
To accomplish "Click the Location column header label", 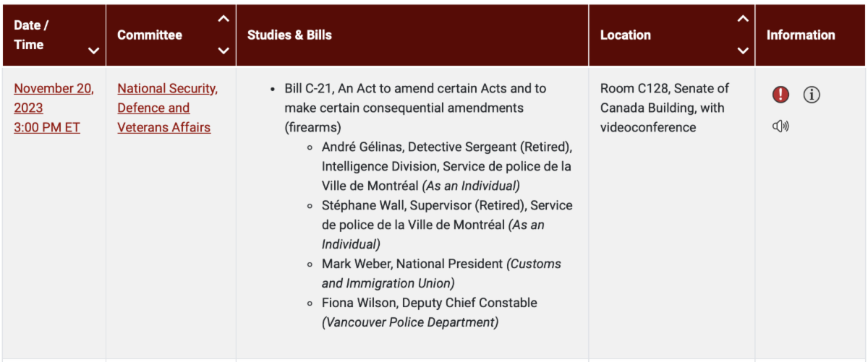I will point(626,35).
